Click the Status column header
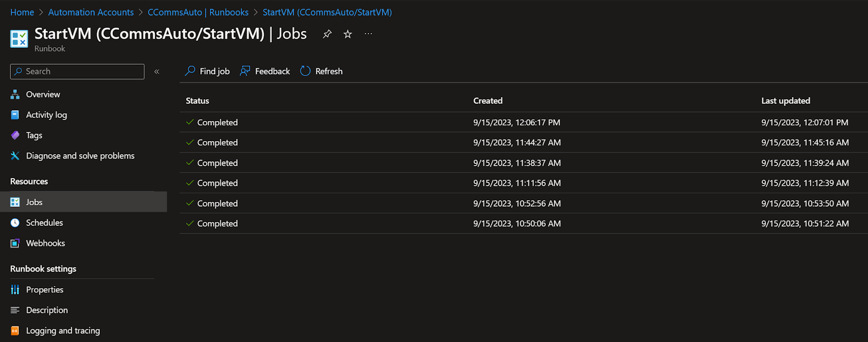 pos(197,101)
